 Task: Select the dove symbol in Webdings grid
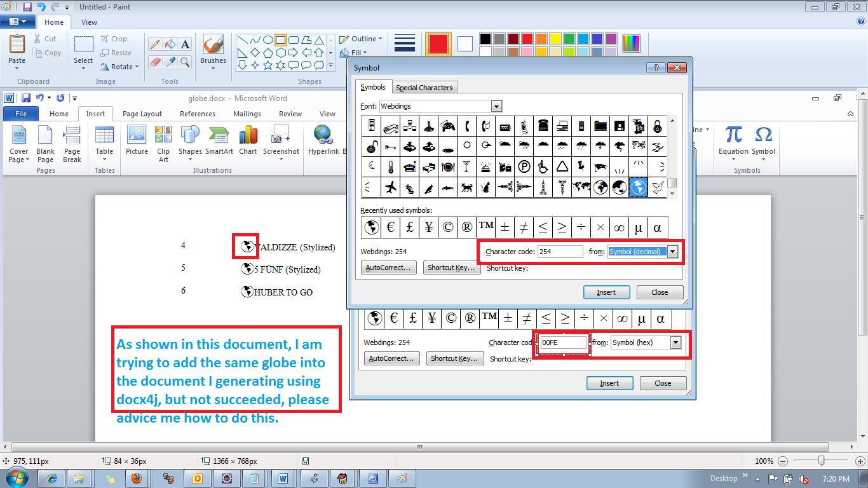(658, 187)
